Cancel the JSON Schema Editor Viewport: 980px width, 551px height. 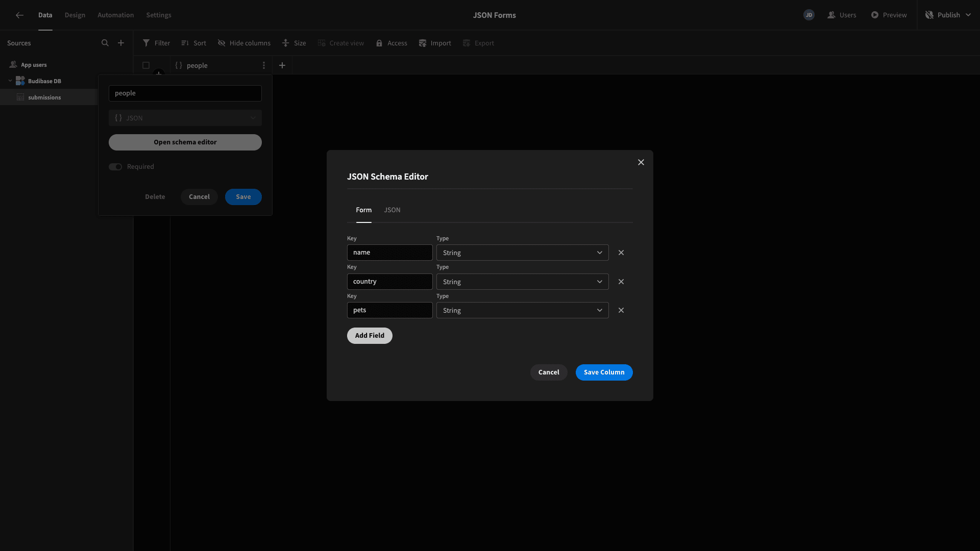point(549,372)
